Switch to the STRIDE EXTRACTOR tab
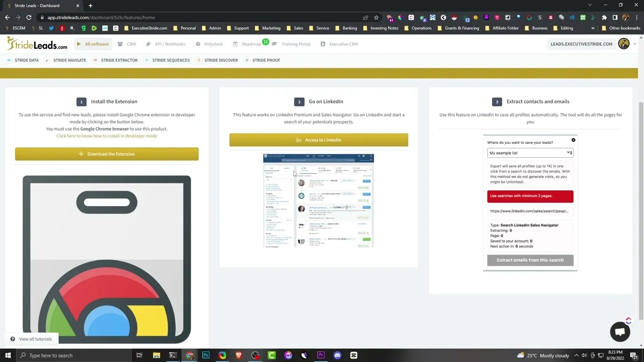Viewport: 644px width, 362px height. (115, 60)
